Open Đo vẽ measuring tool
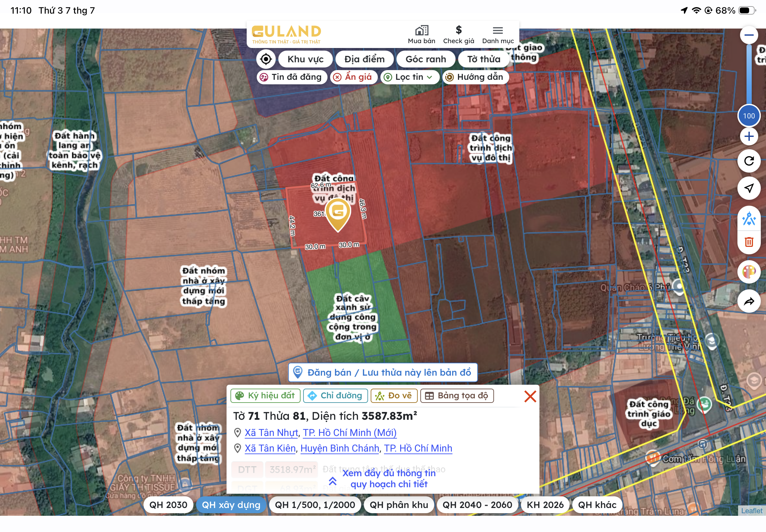This screenshot has height=532, width=766. pos(393,395)
